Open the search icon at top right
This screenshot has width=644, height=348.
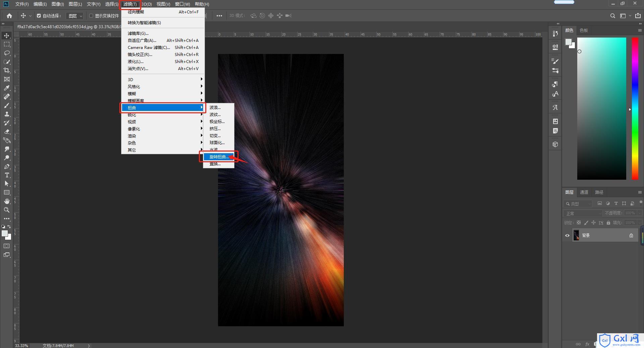point(612,16)
